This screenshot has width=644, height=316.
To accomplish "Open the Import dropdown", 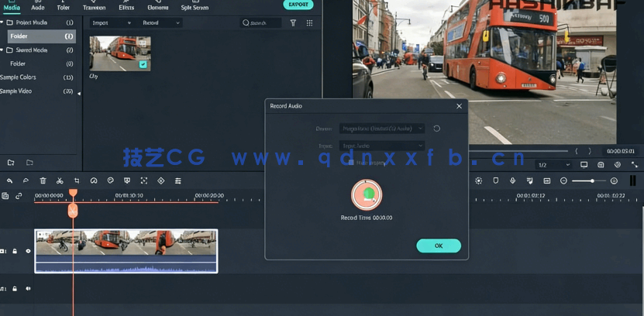I will coord(111,23).
